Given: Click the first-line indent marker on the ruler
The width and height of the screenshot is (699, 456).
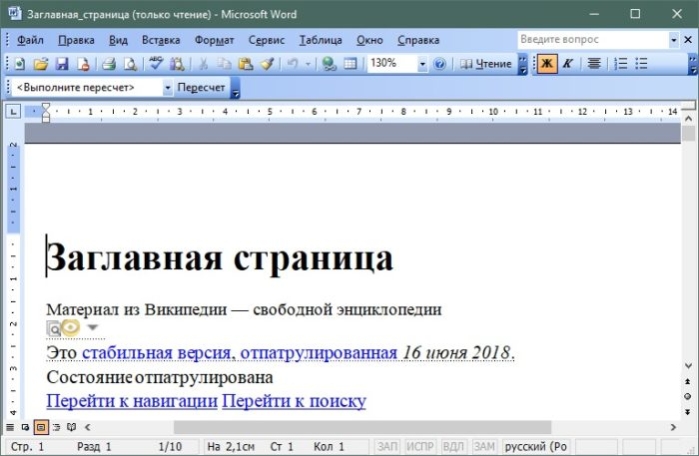Looking at the screenshot, I should [x=46, y=107].
